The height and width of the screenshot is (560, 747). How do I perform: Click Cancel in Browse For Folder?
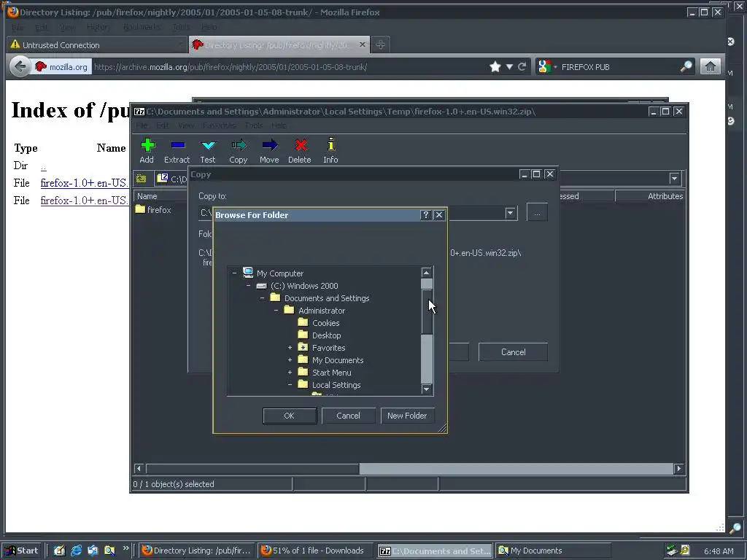pyautogui.click(x=348, y=416)
